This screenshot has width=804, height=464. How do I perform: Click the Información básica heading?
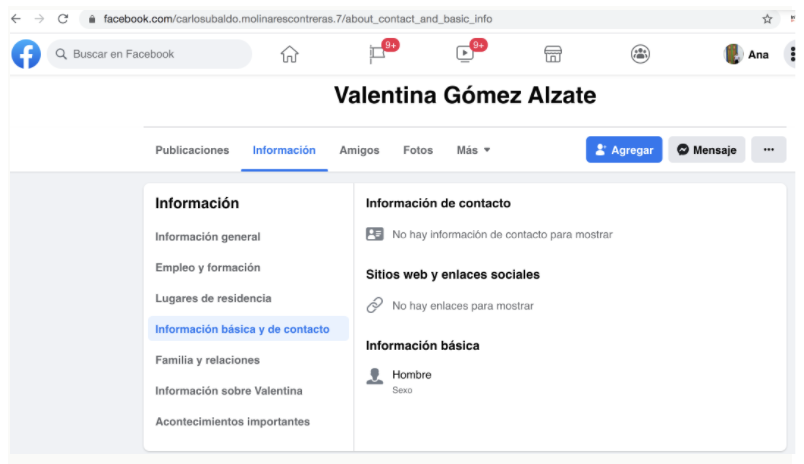[x=423, y=346]
